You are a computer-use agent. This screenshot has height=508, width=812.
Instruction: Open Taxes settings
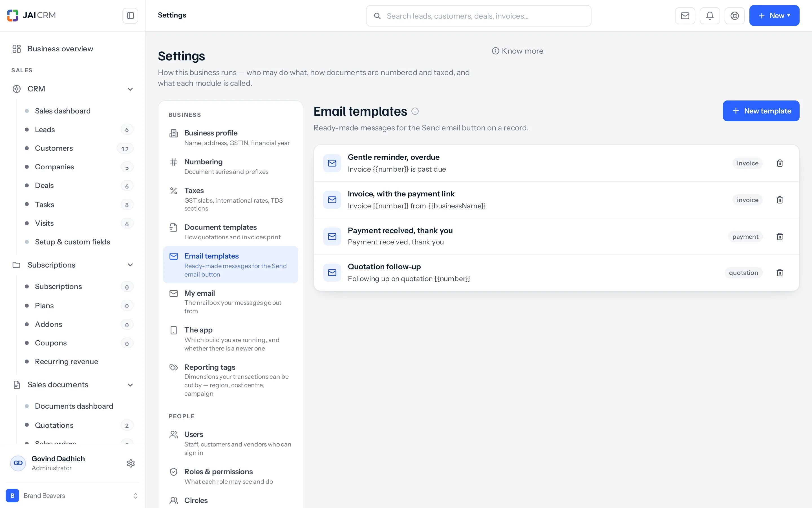point(231,199)
